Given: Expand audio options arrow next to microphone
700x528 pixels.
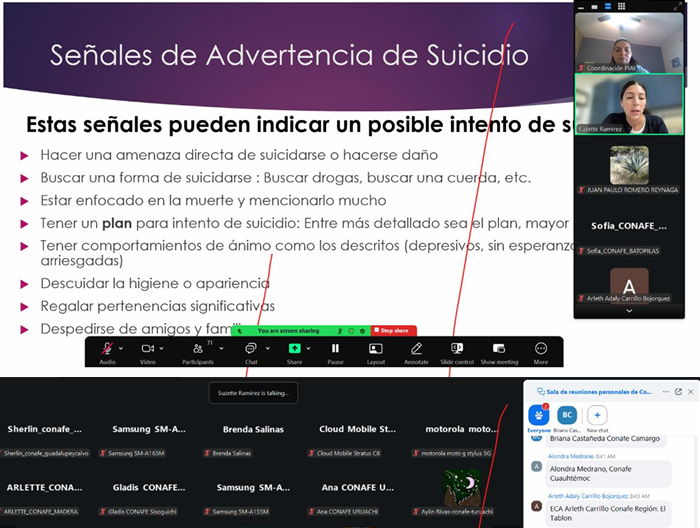Looking at the screenshot, I should point(122,347).
